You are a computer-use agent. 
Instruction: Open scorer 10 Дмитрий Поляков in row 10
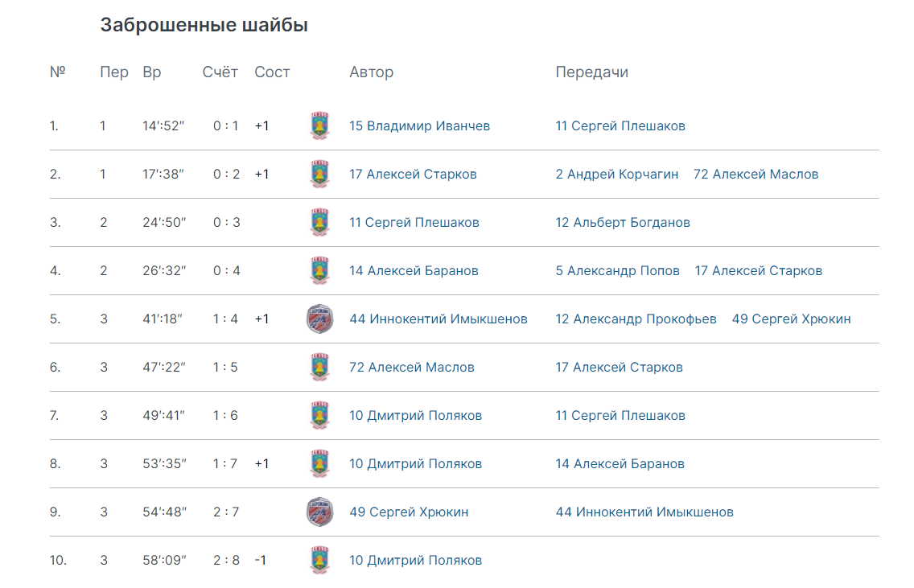(416, 561)
